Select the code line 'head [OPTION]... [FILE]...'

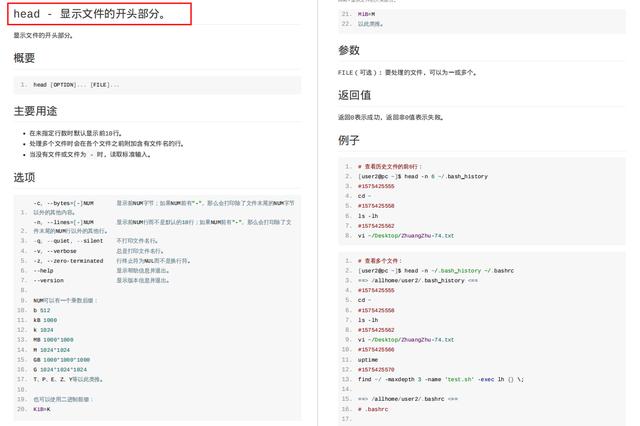coord(76,85)
